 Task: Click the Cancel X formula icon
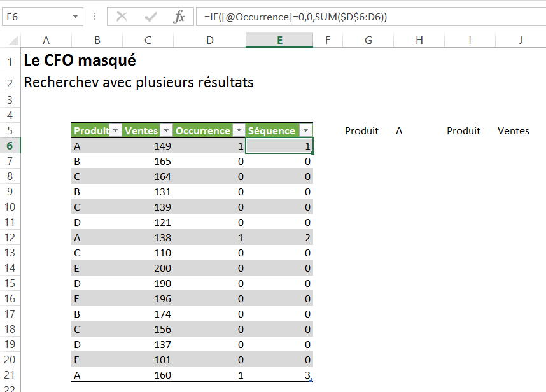pyautogui.click(x=122, y=17)
